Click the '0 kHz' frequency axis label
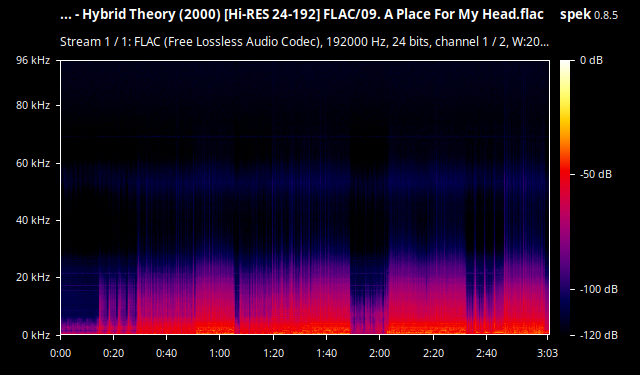This screenshot has width=640, height=375. tap(36, 335)
